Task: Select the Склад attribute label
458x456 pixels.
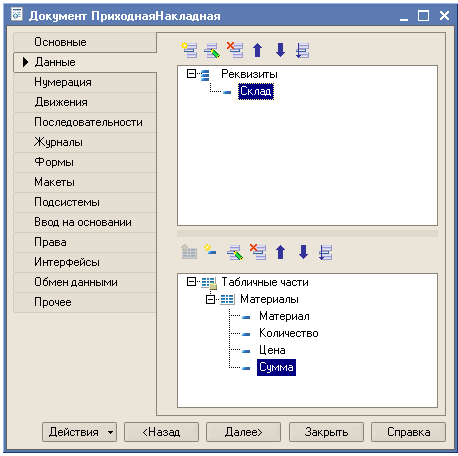Action: tap(256, 91)
